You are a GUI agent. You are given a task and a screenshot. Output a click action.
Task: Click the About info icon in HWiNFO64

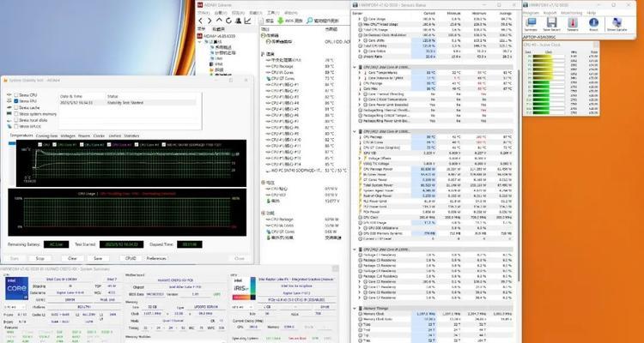click(593, 24)
